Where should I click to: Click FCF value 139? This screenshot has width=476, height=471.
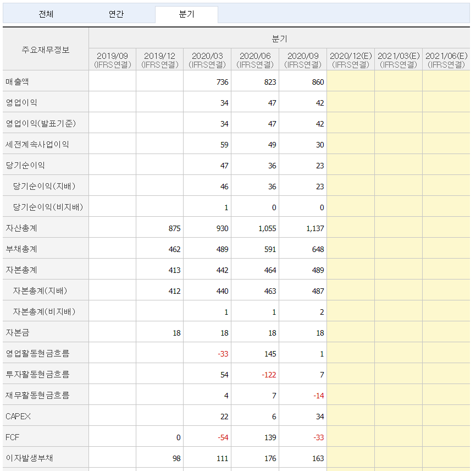point(270,437)
